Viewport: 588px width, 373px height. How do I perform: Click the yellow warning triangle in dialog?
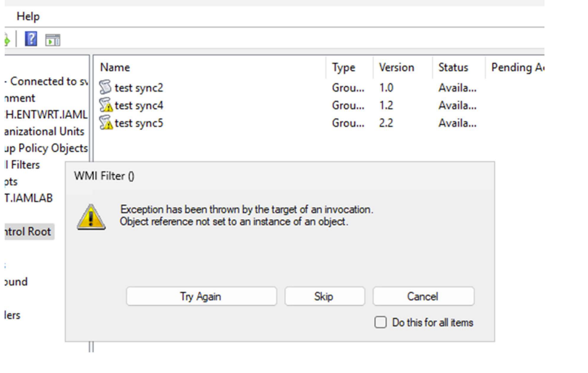91,217
